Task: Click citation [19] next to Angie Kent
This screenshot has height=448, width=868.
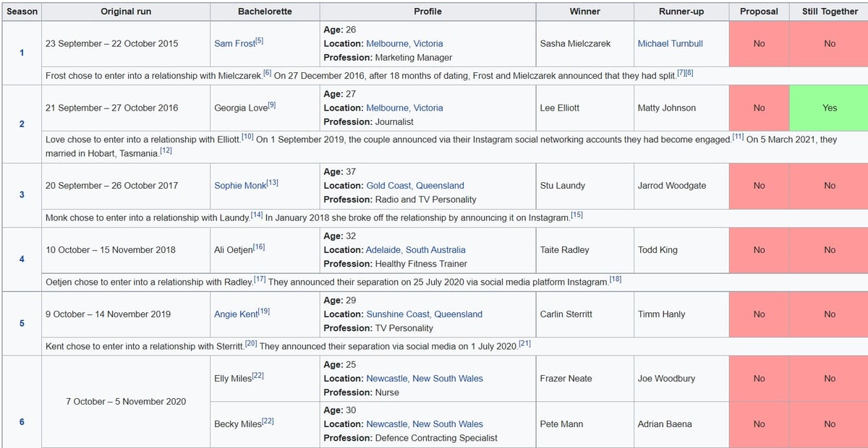Action: click(264, 311)
